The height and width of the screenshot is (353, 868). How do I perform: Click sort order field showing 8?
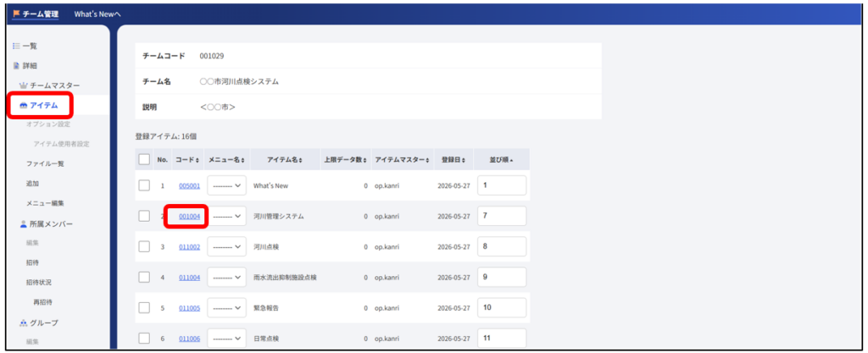[502, 246]
